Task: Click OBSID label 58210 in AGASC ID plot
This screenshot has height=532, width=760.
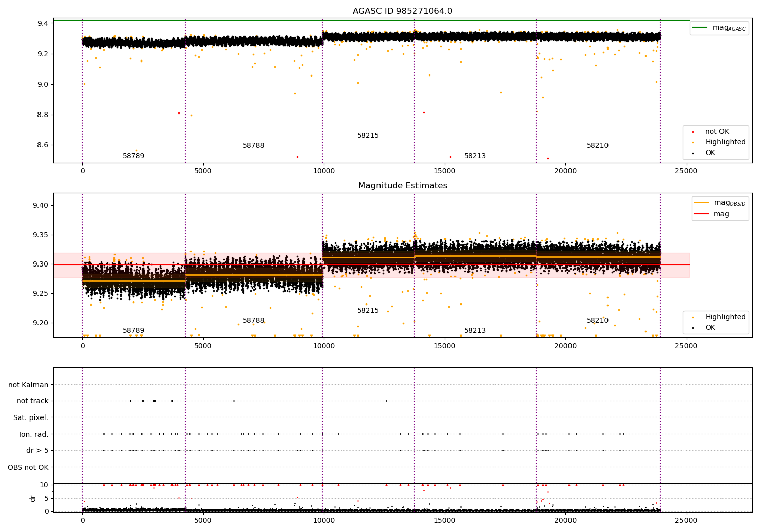Action: click(597, 146)
